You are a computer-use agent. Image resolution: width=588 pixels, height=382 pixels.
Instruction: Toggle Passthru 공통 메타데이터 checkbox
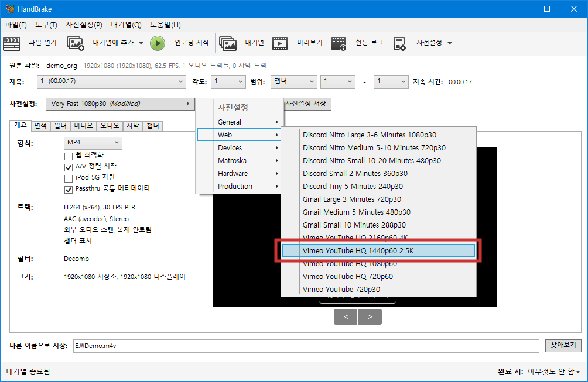[69, 190]
